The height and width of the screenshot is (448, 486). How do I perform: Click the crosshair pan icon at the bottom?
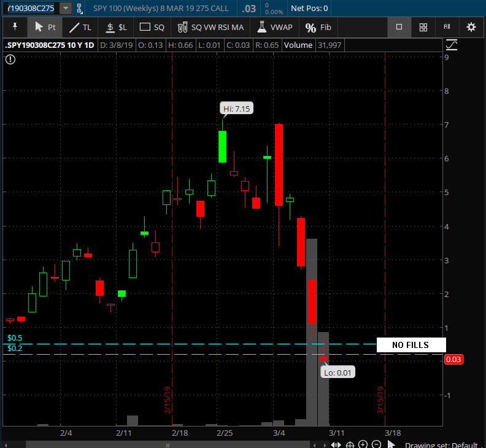350,444
